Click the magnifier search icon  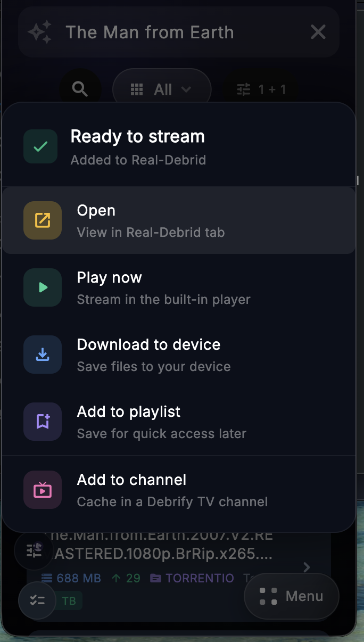pyautogui.click(x=80, y=89)
